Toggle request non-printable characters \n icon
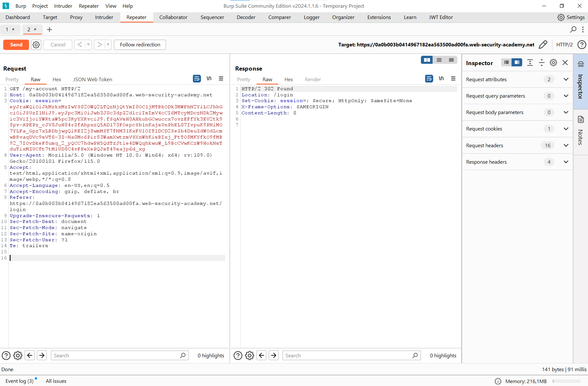The width and height of the screenshot is (588, 386). click(209, 78)
